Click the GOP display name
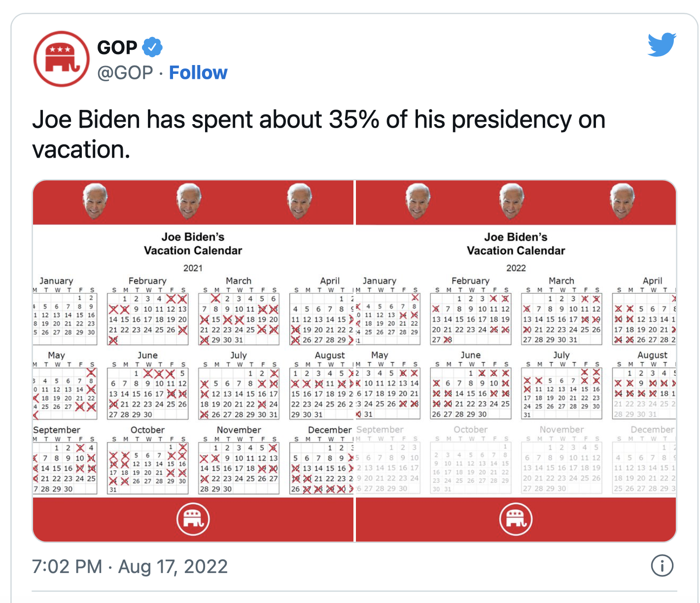Screen dimensions: 700x603 point(117,47)
